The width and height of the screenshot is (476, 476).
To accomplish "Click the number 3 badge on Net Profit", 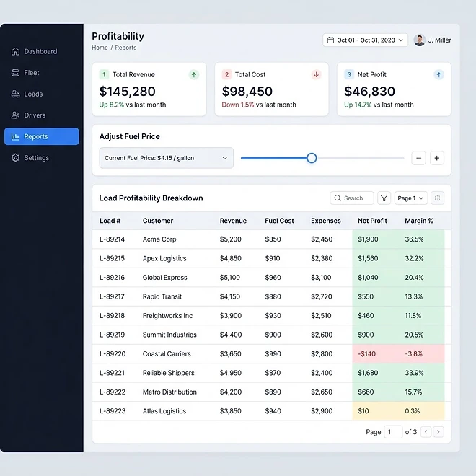I will pyautogui.click(x=349, y=74).
